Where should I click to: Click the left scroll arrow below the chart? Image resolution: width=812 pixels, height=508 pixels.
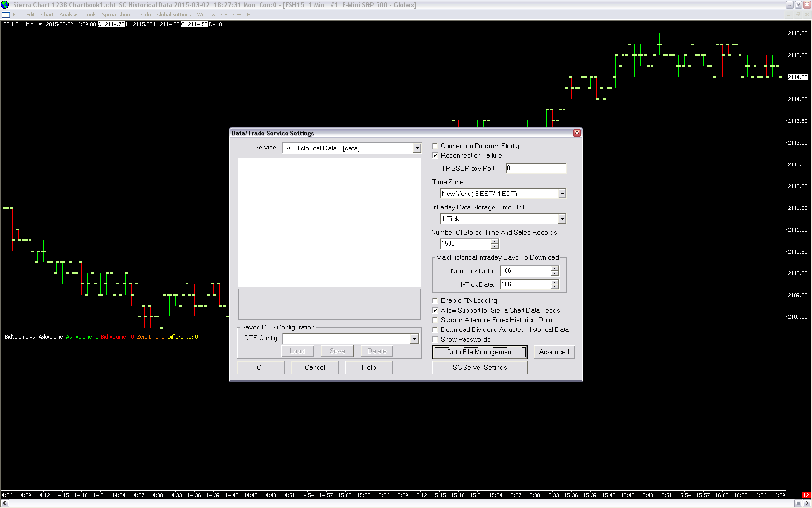[x=5, y=504]
